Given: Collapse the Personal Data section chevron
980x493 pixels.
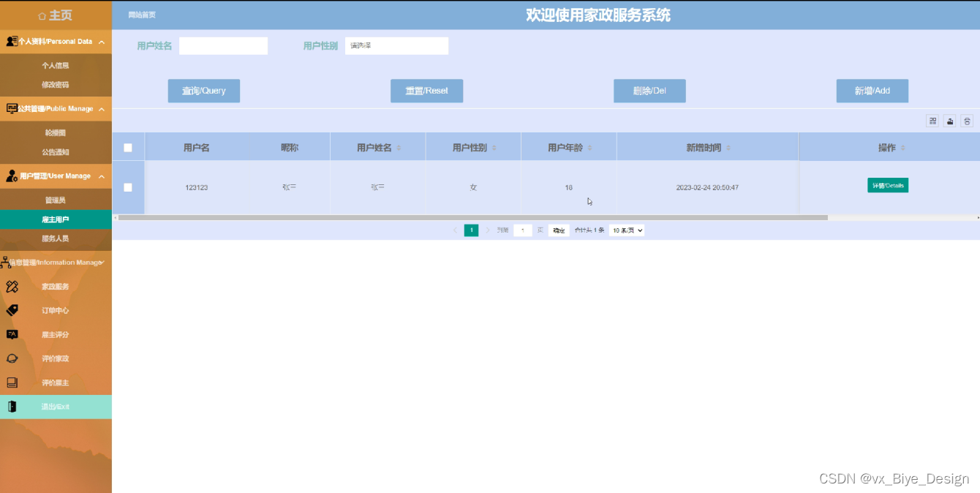Looking at the screenshot, I should click(102, 42).
